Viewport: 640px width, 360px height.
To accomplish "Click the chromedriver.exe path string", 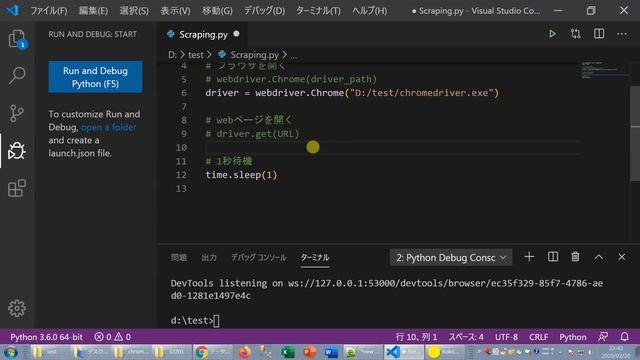I will pyautogui.click(x=422, y=93).
